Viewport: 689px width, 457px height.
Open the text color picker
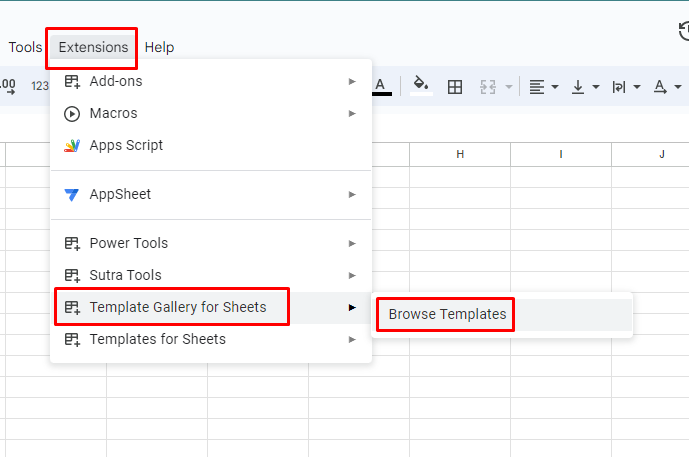pyautogui.click(x=381, y=87)
